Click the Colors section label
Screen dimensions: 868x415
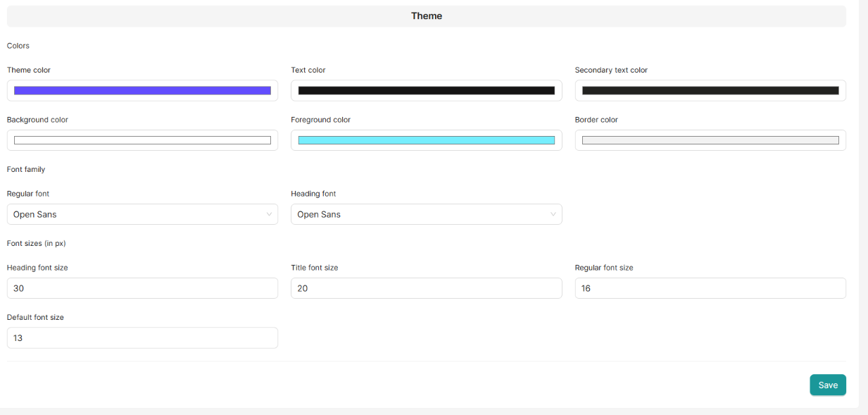tap(18, 46)
